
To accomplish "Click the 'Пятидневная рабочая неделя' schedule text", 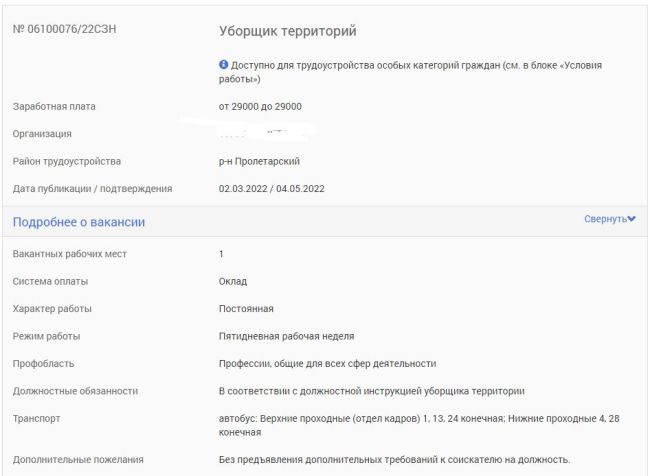I will click(286, 336).
